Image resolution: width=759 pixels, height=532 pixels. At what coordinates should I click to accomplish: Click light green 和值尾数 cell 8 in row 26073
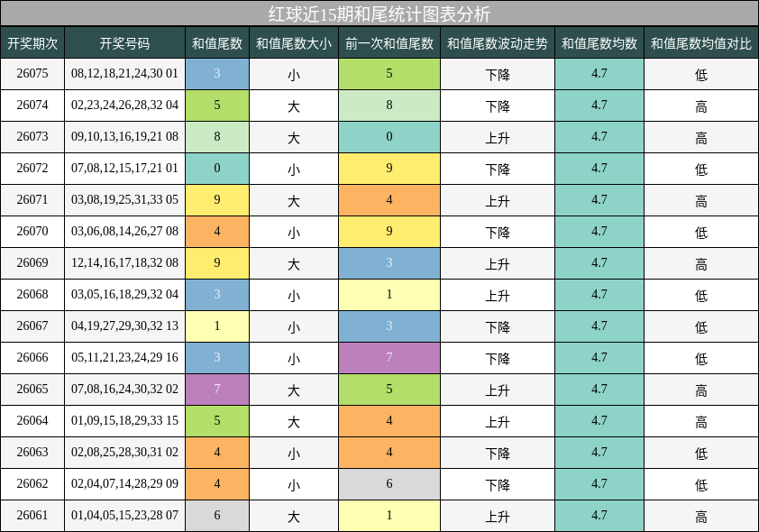(217, 136)
